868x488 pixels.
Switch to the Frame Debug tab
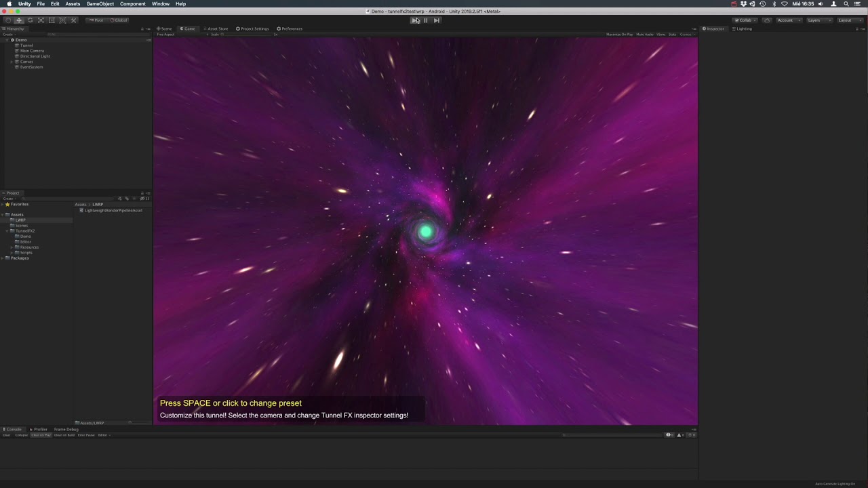tap(66, 429)
